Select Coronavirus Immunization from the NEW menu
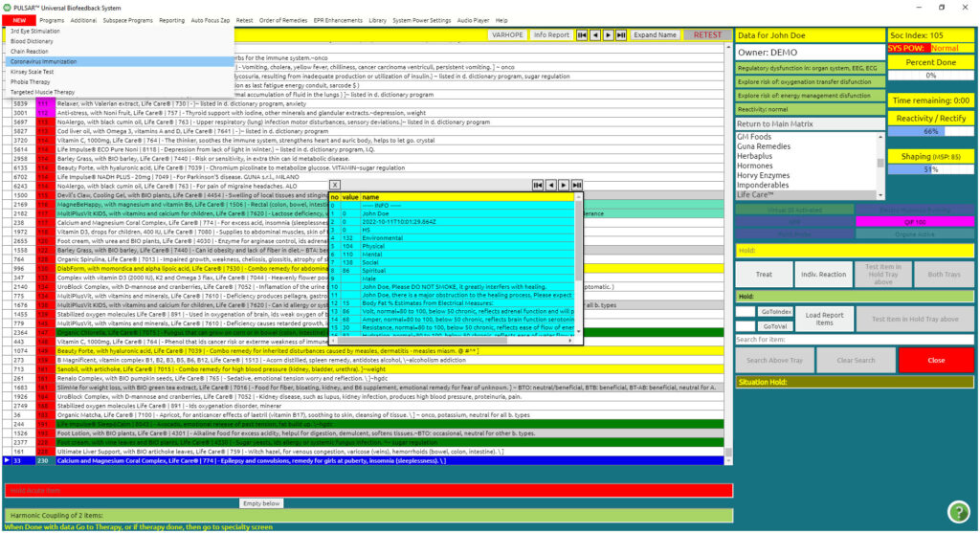 [x=43, y=61]
